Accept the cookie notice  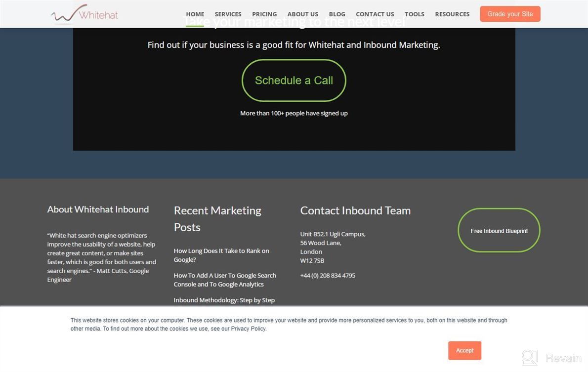pyautogui.click(x=464, y=350)
